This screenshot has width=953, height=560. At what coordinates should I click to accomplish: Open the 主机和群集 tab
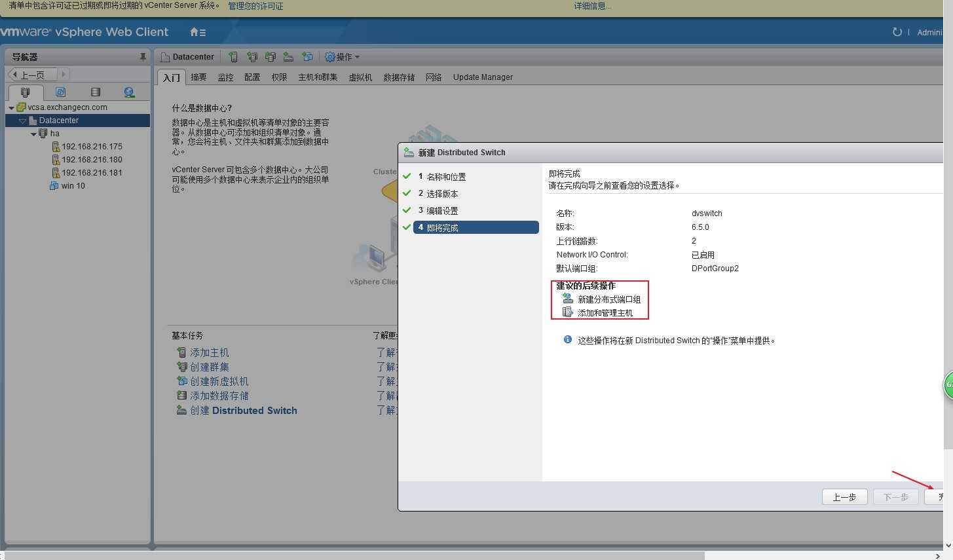point(318,77)
